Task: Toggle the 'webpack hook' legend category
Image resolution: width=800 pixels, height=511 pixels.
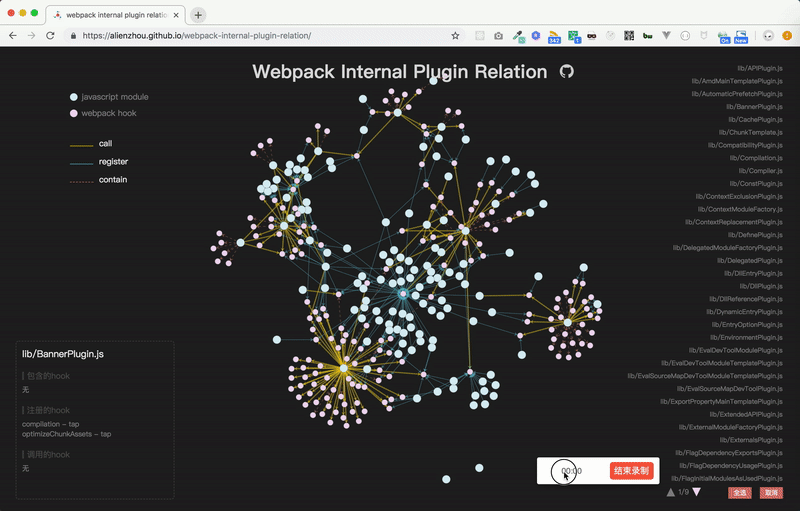Action: (x=103, y=113)
